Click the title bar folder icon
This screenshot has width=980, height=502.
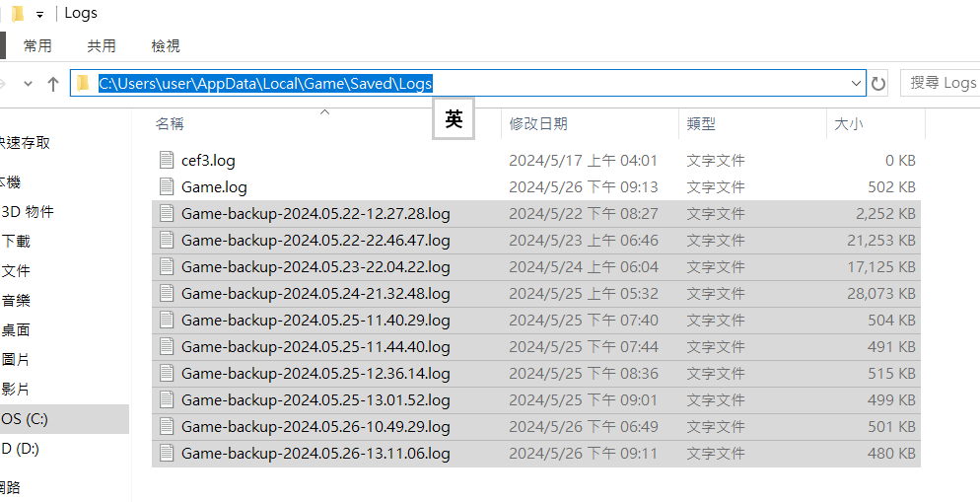click(x=18, y=13)
